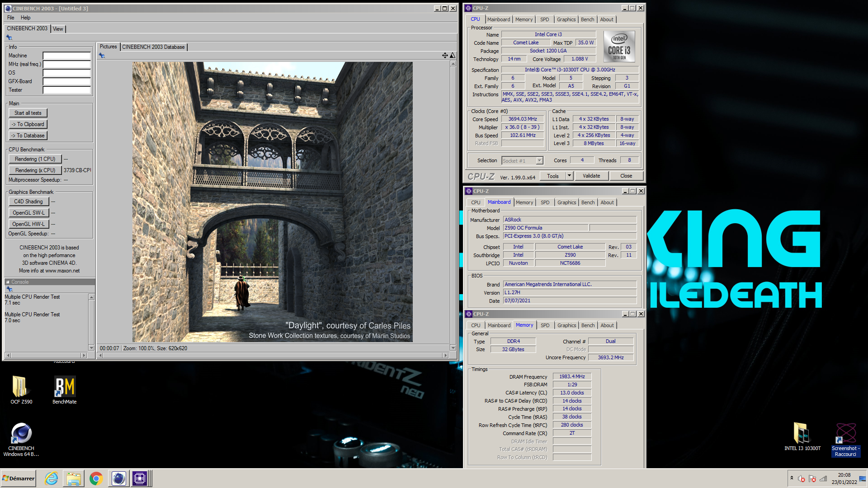Click the console panel vertical scrollbar
868x488 pixels.
pos(91,322)
